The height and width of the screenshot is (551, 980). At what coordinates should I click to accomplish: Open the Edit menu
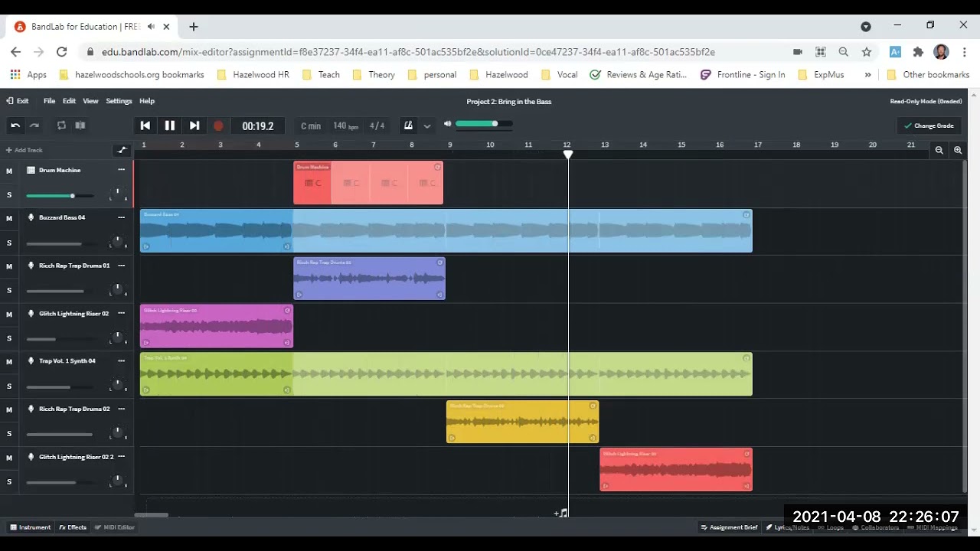point(69,101)
